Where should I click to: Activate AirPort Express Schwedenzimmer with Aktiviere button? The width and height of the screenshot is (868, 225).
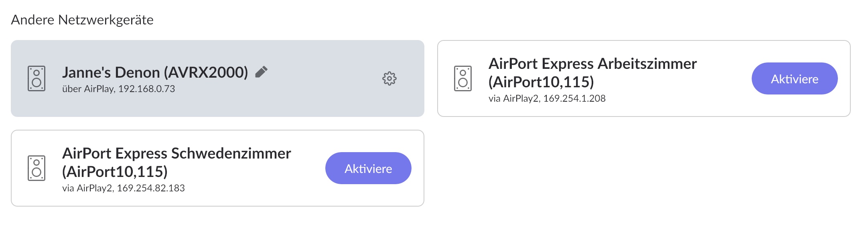click(x=368, y=168)
